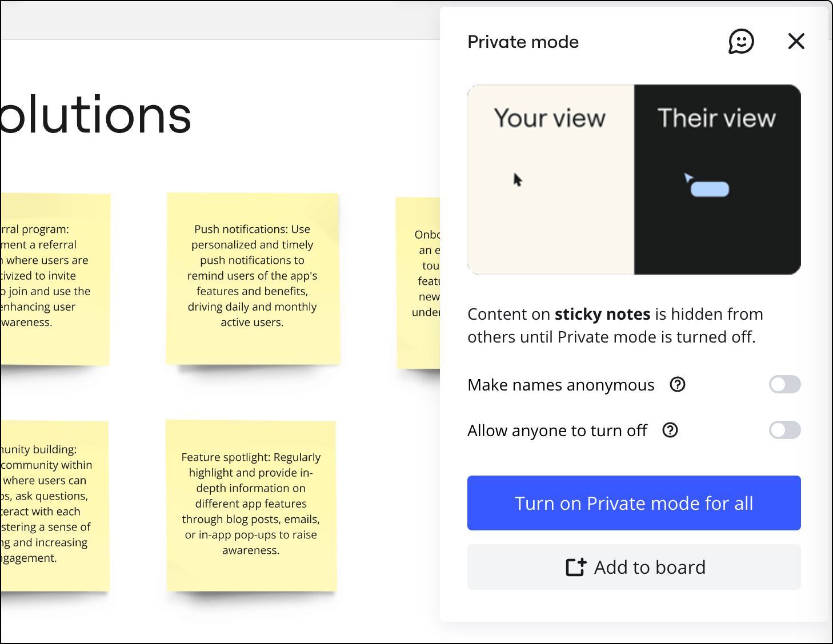This screenshot has width=833, height=644.
Task: Select the community building sticky note
Action: point(54,505)
